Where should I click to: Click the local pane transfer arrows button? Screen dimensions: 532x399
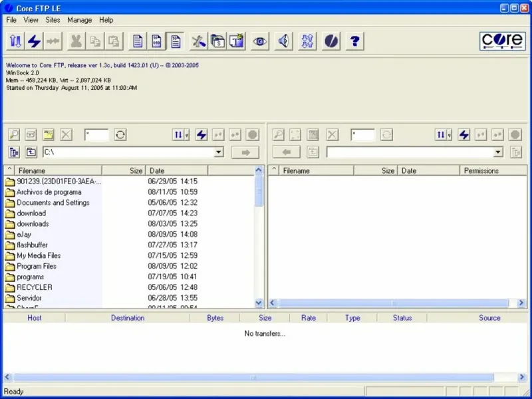(178, 135)
